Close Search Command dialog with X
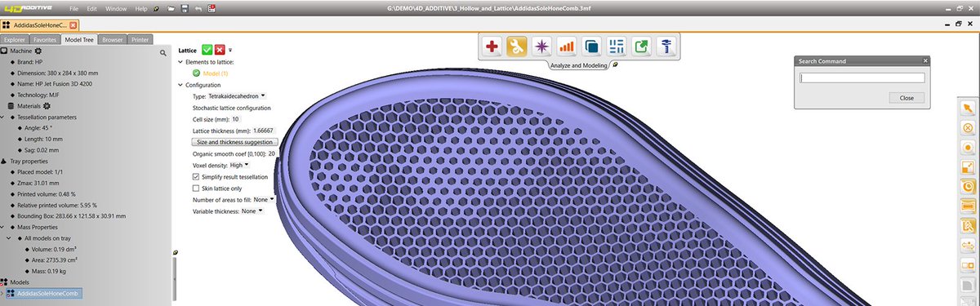Viewport: 980px width, 306px height. [925, 61]
